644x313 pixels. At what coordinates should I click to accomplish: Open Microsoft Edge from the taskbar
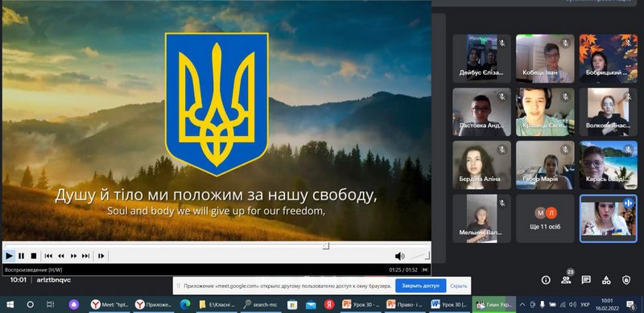tap(185, 304)
